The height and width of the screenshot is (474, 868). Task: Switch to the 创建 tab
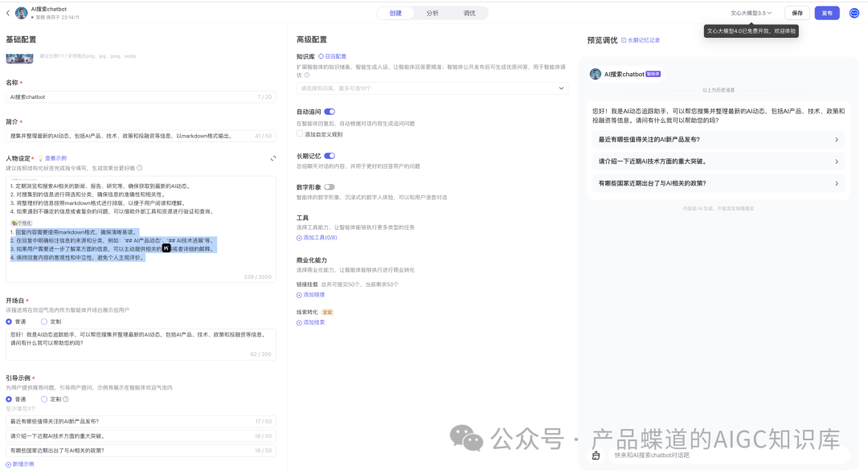point(395,13)
